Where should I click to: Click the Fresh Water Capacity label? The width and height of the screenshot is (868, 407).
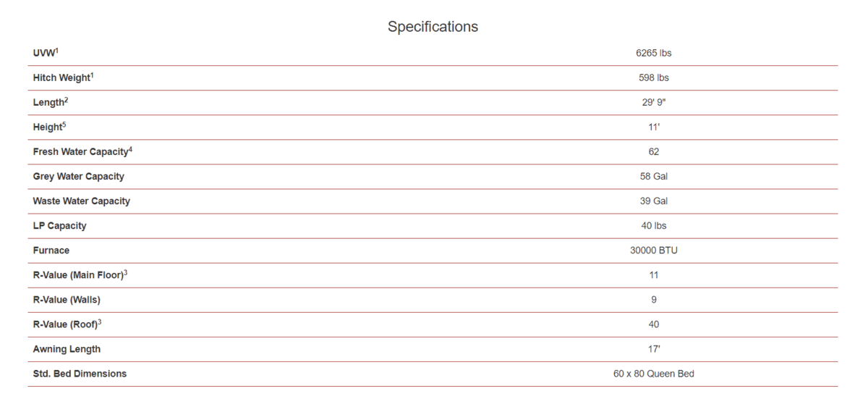81,152
